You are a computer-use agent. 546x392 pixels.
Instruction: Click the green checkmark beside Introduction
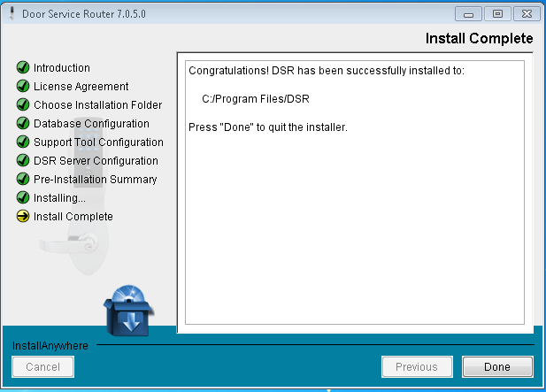click(23, 67)
